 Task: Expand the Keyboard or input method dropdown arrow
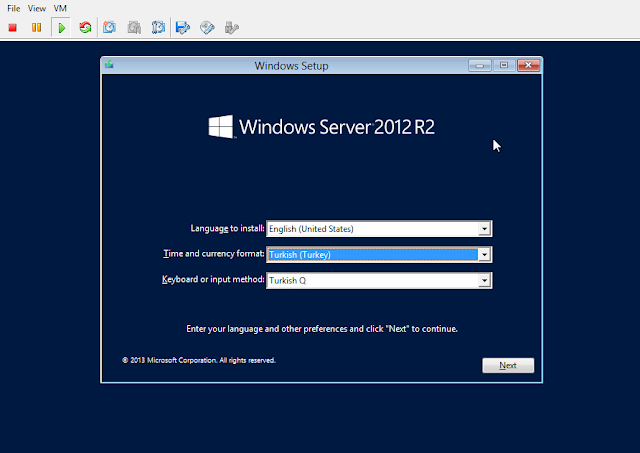coord(484,280)
